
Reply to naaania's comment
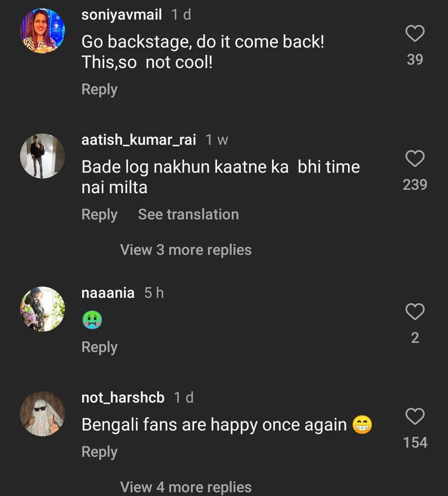click(99, 347)
